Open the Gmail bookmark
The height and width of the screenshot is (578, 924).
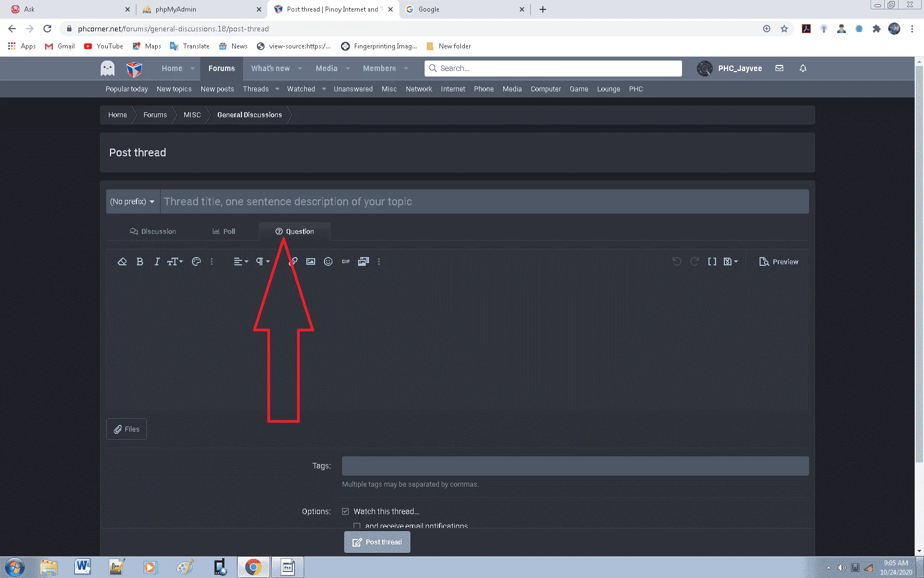pyautogui.click(x=60, y=46)
